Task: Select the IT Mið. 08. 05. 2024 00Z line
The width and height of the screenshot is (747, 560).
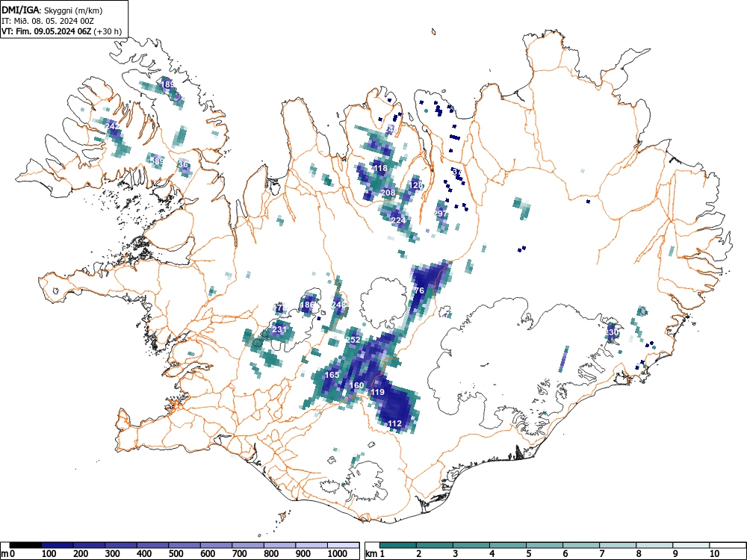Action: pos(48,21)
